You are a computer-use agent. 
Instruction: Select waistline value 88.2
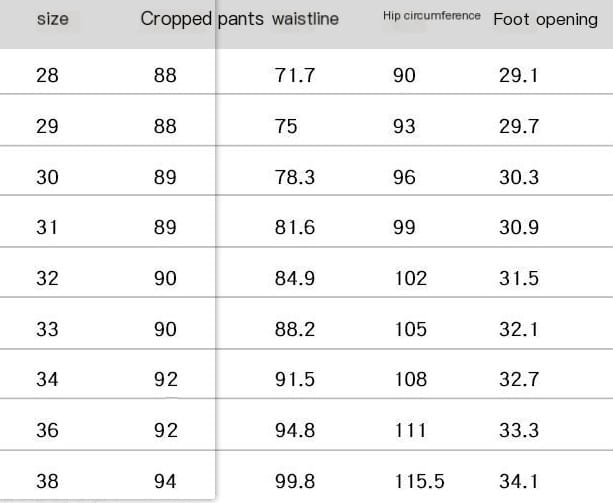pos(294,329)
